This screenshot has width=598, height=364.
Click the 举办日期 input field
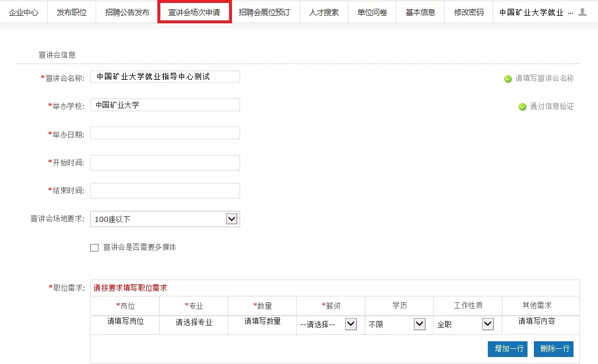pyautogui.click(x=165, y=133)
